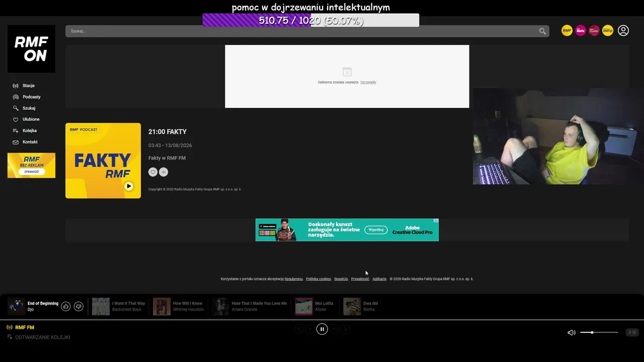Like End of Beginning with thumbs up
Viewport: 644px width, 362px height.
click(x=65, y=306)
